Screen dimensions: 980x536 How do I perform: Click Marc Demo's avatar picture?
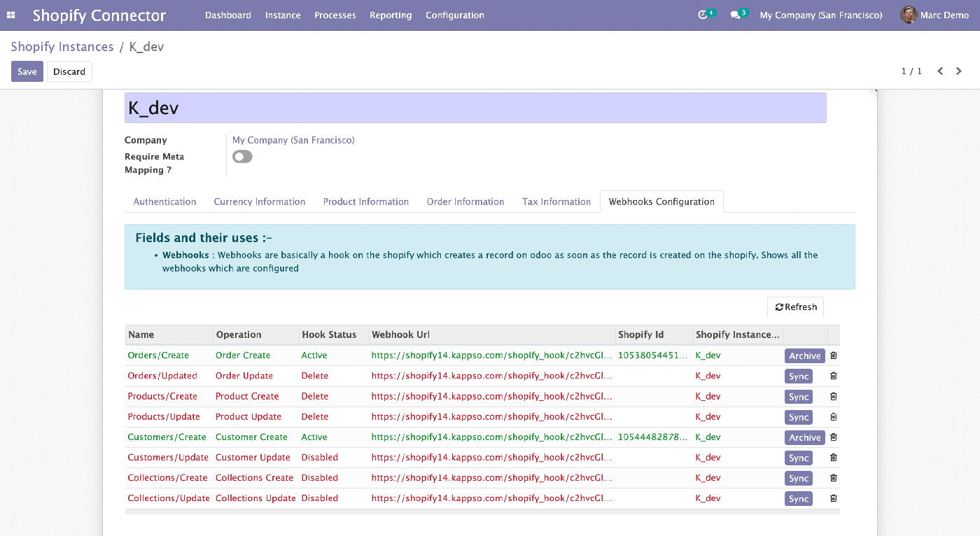[x=909, y=15]
